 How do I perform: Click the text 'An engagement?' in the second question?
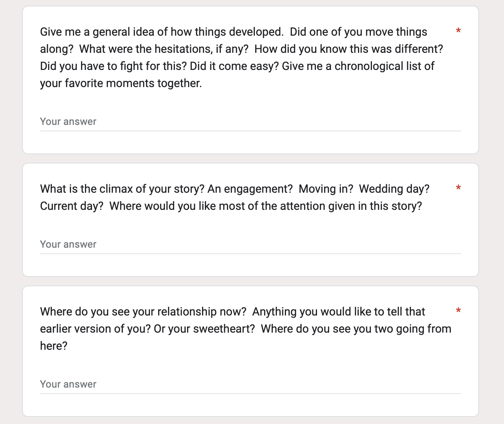click(x=250, y=189)
